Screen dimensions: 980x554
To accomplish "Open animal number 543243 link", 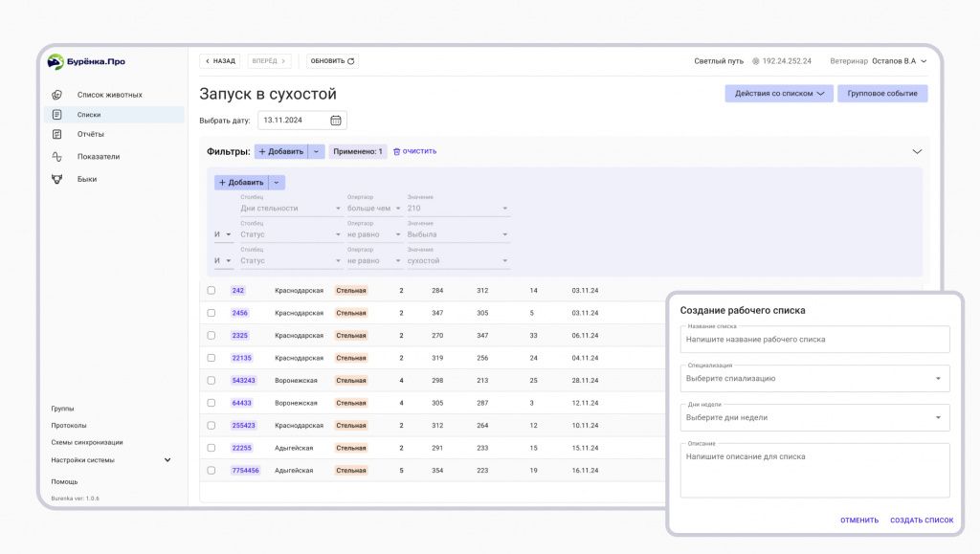I will [244, 381].
